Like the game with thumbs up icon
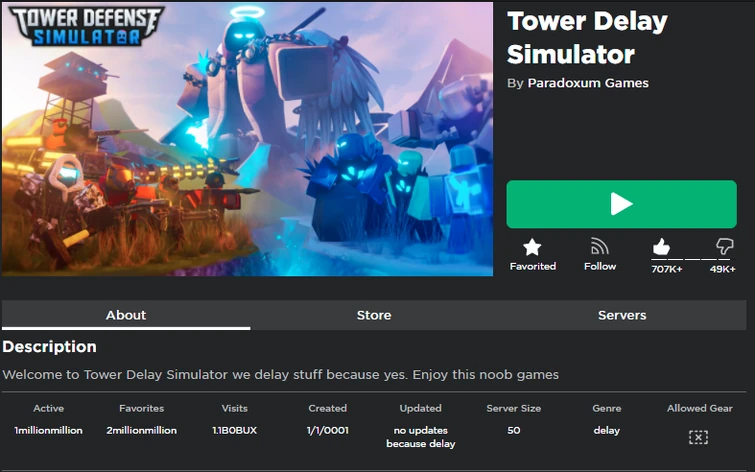 [661, 247]
